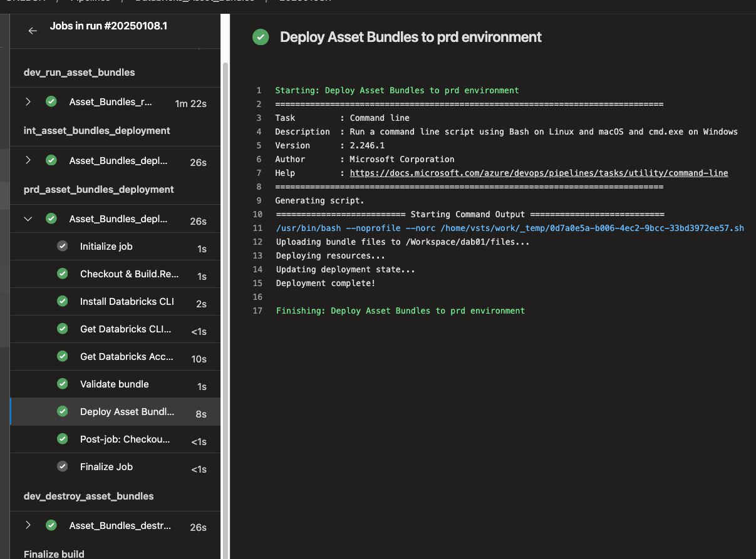Expand the job under int_asset_bundles_deployment
This screenshot has width=756, height=559.
[28, 161]
